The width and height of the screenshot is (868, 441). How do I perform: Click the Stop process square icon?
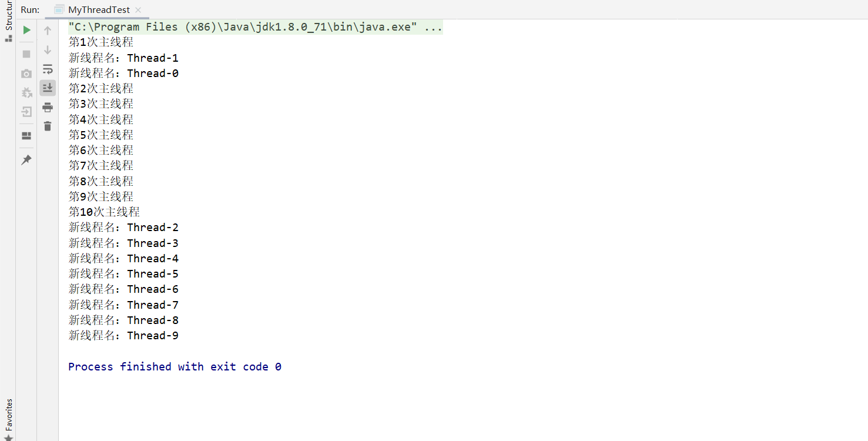[x=26, y=54]
